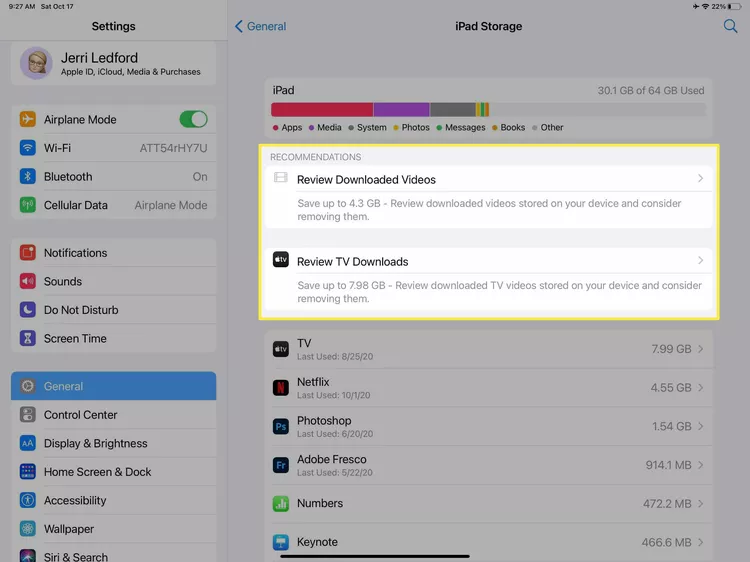This screenshot has height=562, width=750.
Task: Tap the 7.99 GB size for TV
Action: click(x=671, y=349)
